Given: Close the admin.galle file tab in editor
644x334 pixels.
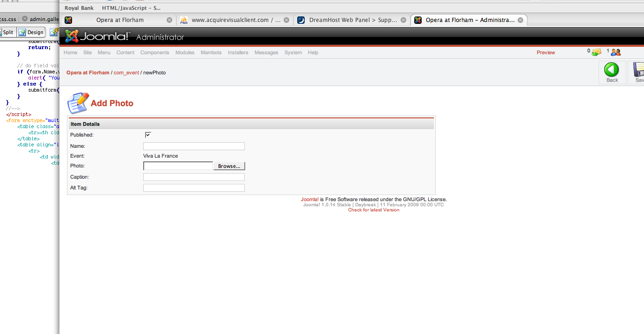Looking at the screenshot, I should (x=25, y=19).
